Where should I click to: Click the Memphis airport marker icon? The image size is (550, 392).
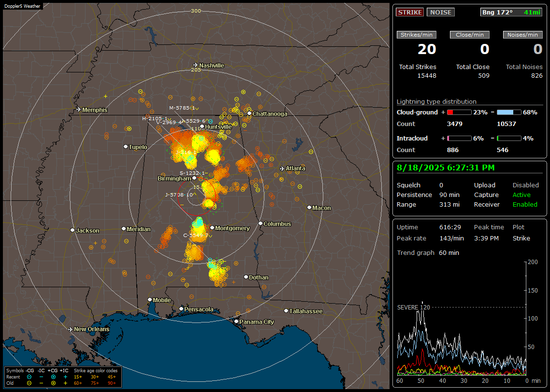tap(79, 110)
